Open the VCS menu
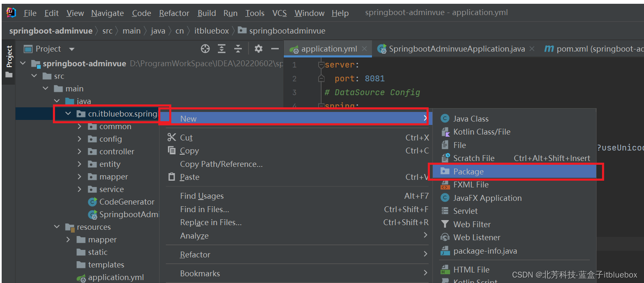644x283 pixels. coord(279,13)
